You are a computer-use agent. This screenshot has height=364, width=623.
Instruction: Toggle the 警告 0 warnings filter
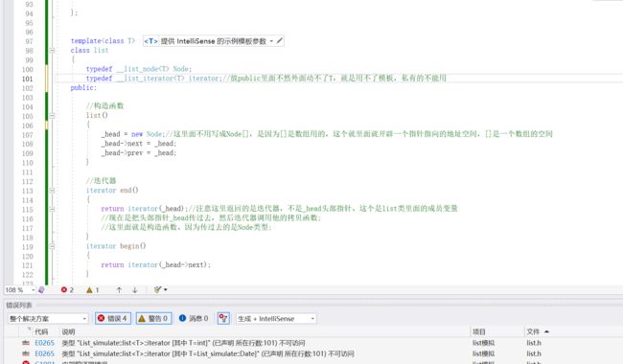[x=153, y=318]
